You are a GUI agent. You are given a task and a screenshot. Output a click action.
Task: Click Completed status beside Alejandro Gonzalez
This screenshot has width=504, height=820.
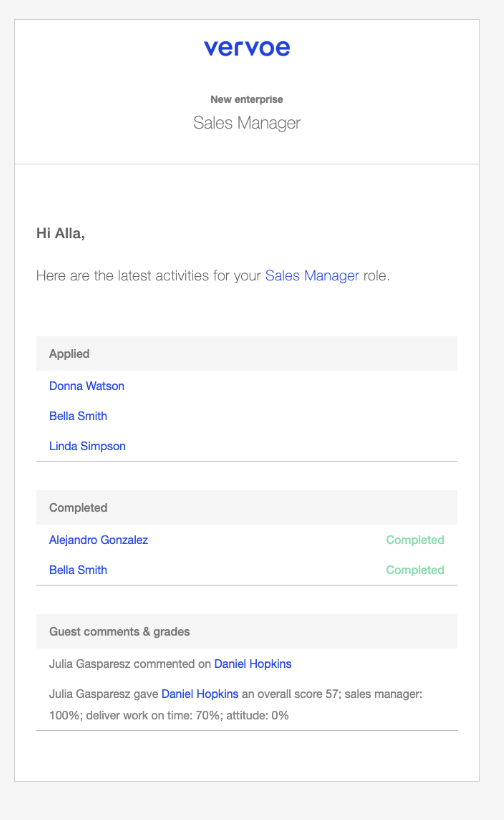click(415, 540)
